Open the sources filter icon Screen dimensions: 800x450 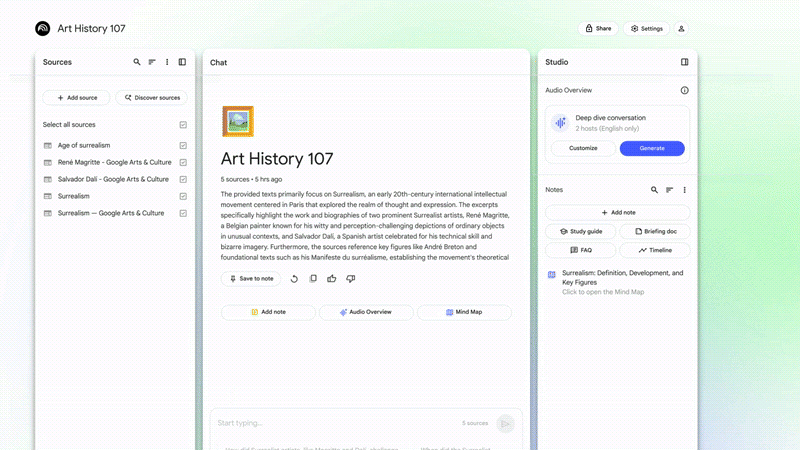point(152,62)
